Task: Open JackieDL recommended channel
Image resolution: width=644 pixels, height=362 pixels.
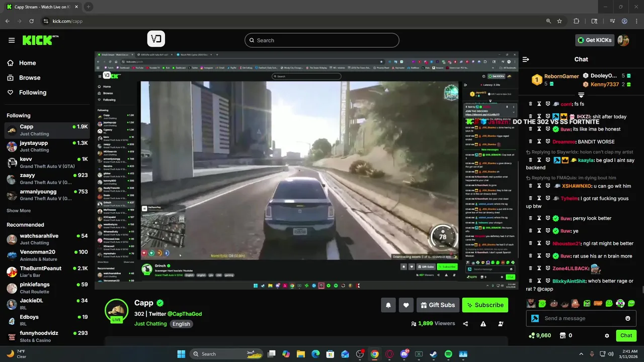Action: coord(47,304)
